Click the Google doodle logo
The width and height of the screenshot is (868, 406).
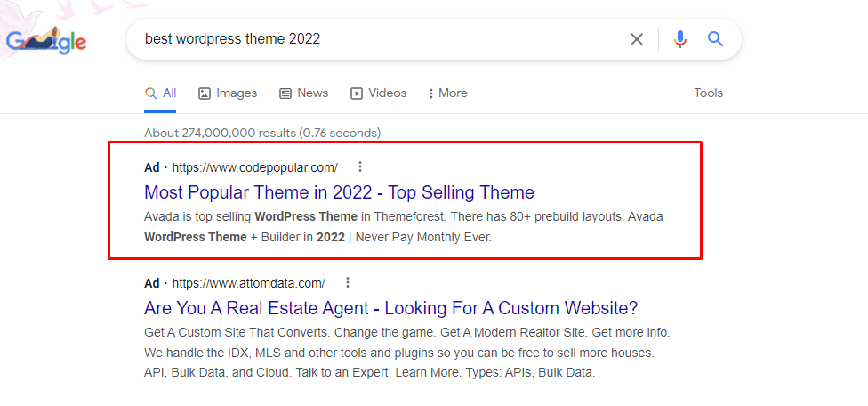46,41
